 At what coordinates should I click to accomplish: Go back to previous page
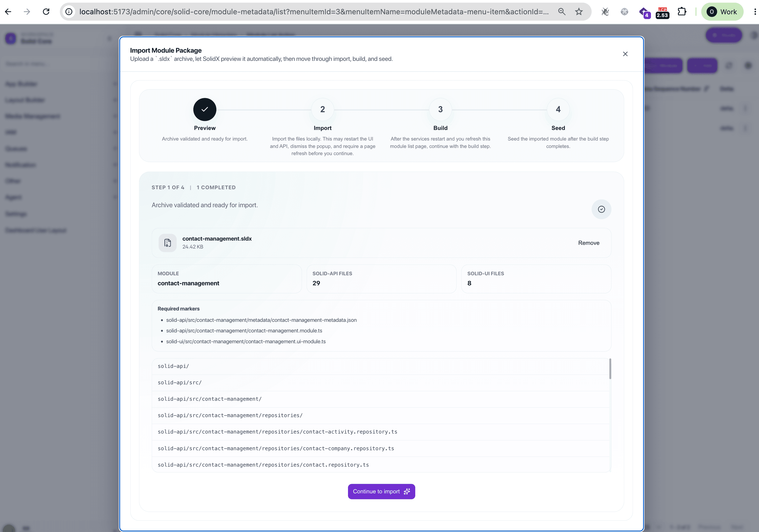click(8, 12)
